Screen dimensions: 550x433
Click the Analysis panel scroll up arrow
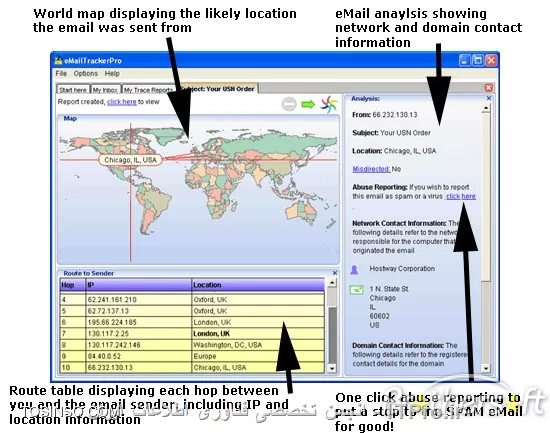coord(486,109)
